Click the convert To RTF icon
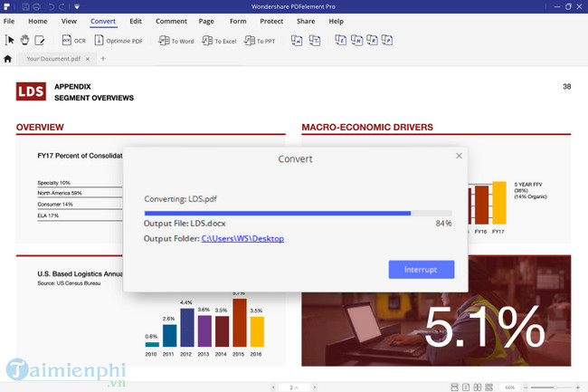Screen dimensions: 588x392 [372, 40]
